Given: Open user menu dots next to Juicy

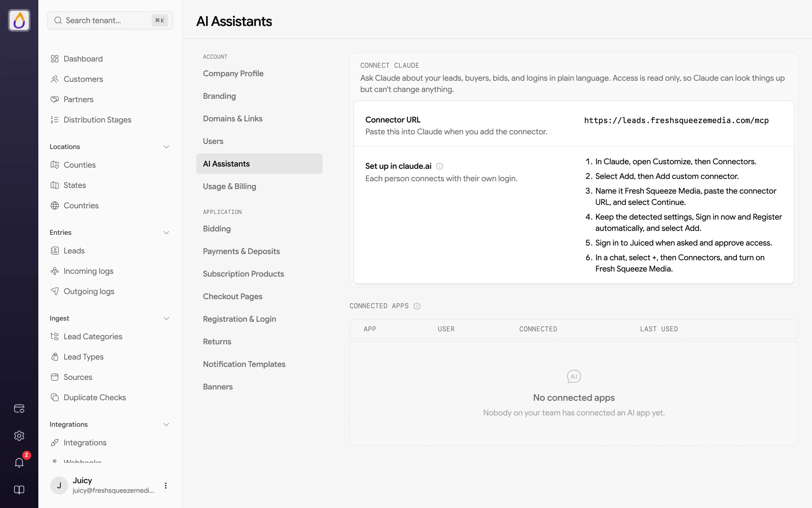Looking at the screenshot, I should [166, 485].
